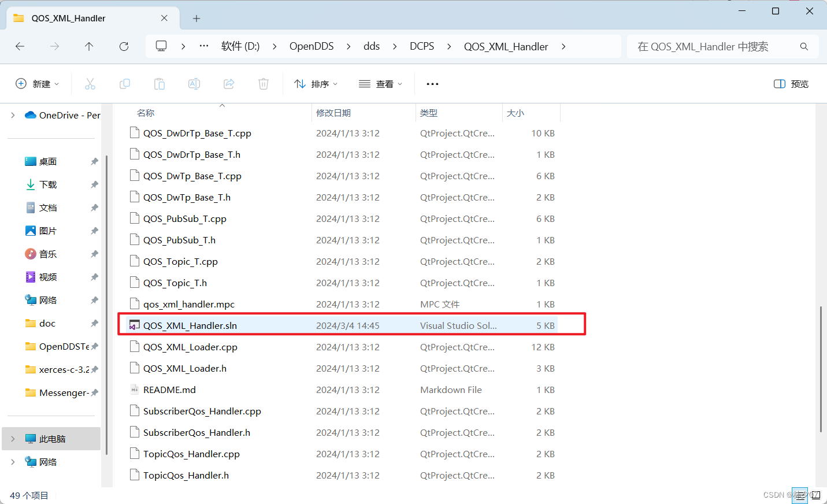The width and height of the screenshot is (827, 504).
Task: Open the Messenger pinned folder
Action: [x=64, y=393]
